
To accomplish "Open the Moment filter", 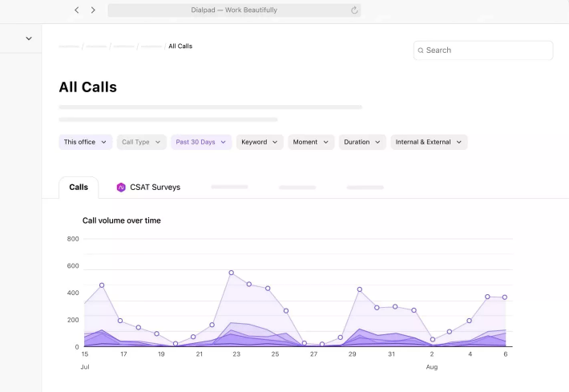I will click(311, 142).
